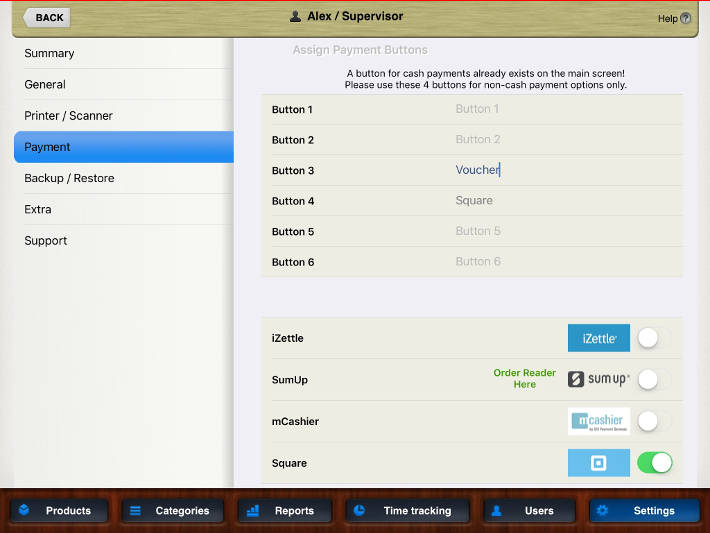
Task: Turn on the SumUp toggle
Action: [654, 380]
